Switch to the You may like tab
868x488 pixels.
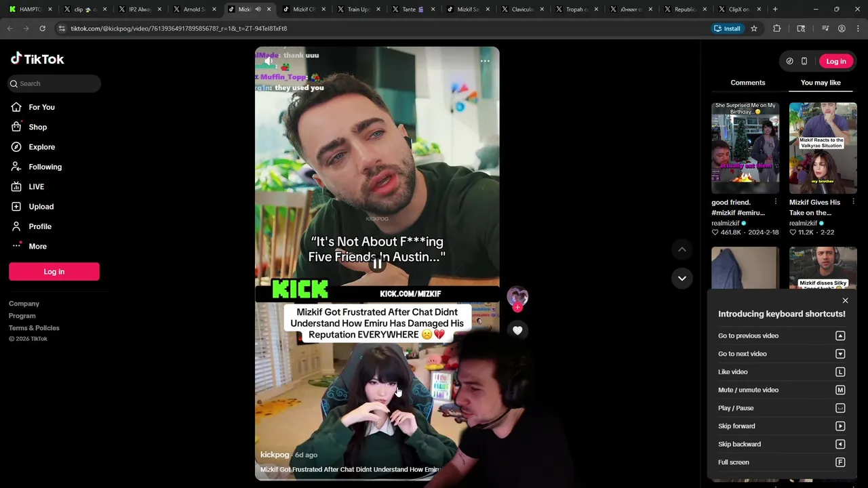click(821, 83)
